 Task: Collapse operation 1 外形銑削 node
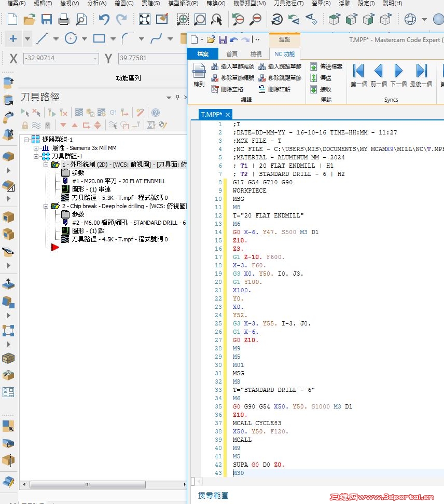point(46,165)
